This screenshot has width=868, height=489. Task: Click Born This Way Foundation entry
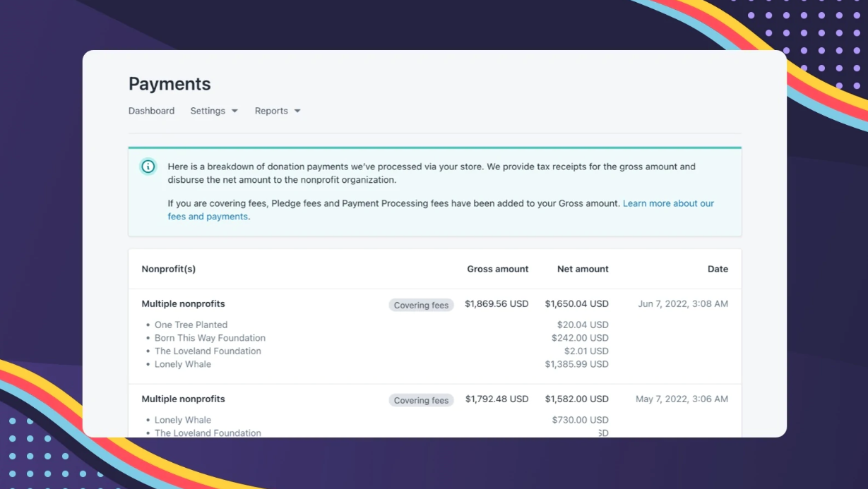click(x=210, y=338)
